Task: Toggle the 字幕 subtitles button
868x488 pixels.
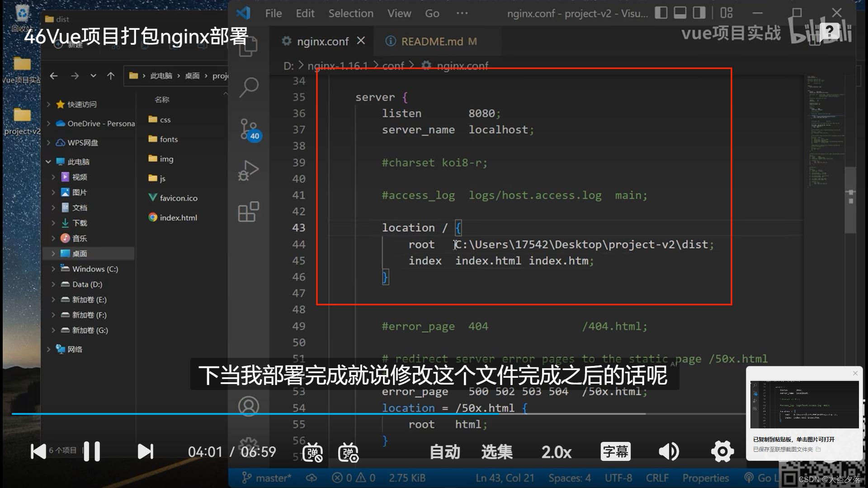Action: click(x=616, y=451)
